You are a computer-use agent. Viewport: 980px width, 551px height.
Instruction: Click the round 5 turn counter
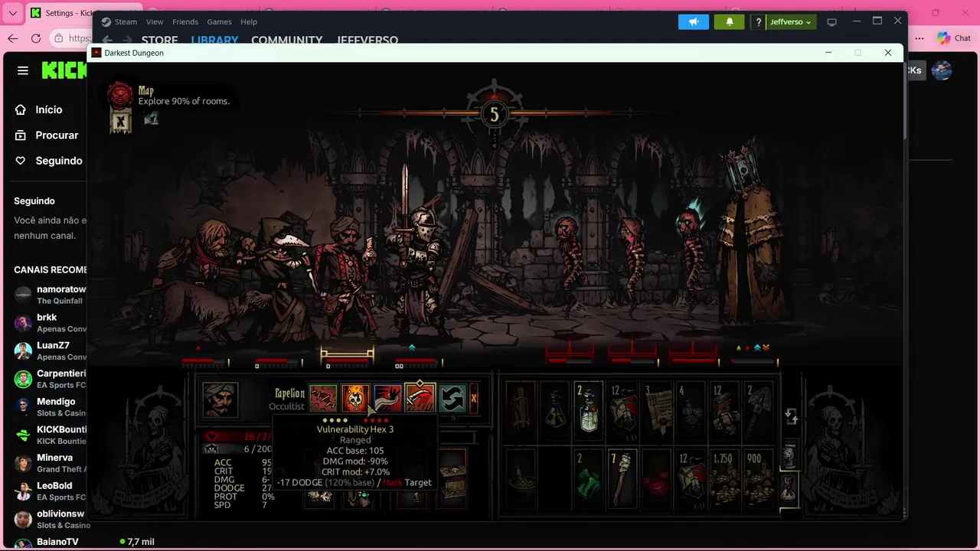click(x=494, y=114)
